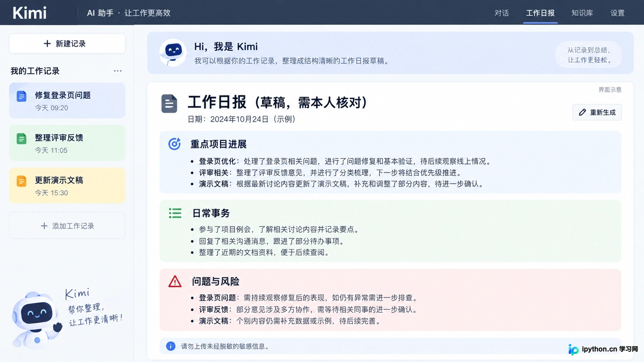Screen dimensions: 644x362
Task: Open the 我的工作记录 more options dots
Action: pyautogui.click(x=117, y=71)
